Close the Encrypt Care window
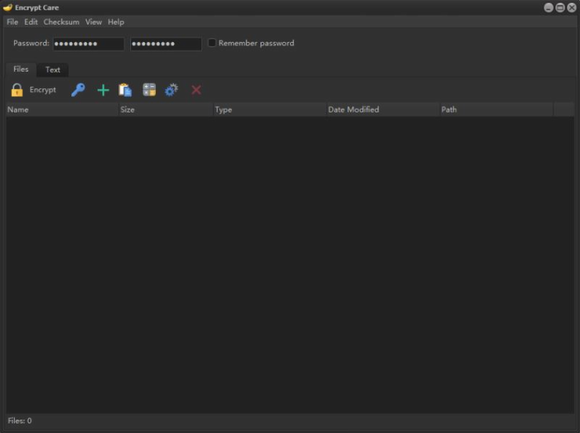This screenshot has height=433, width=580. click(x=571, y=7)
